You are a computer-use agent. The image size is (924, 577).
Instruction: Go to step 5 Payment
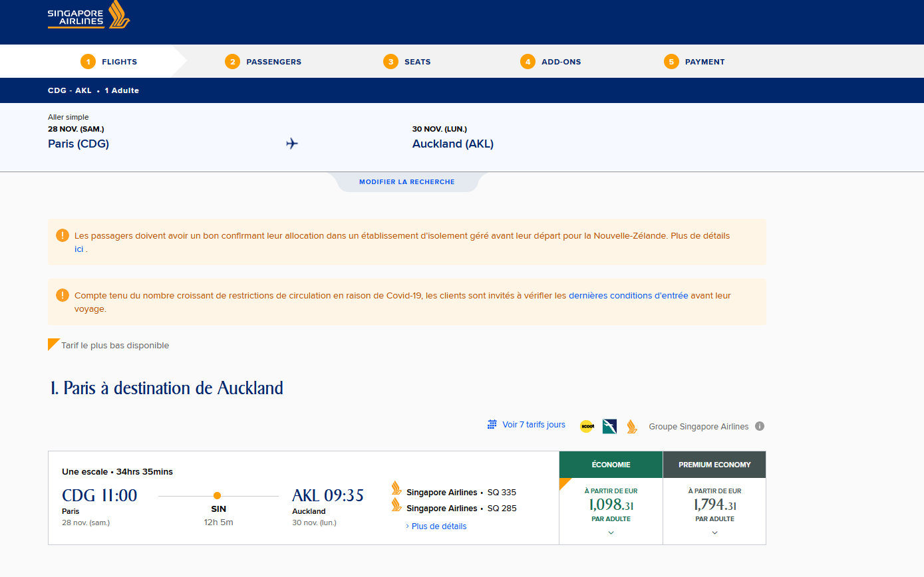coord(694,62)
